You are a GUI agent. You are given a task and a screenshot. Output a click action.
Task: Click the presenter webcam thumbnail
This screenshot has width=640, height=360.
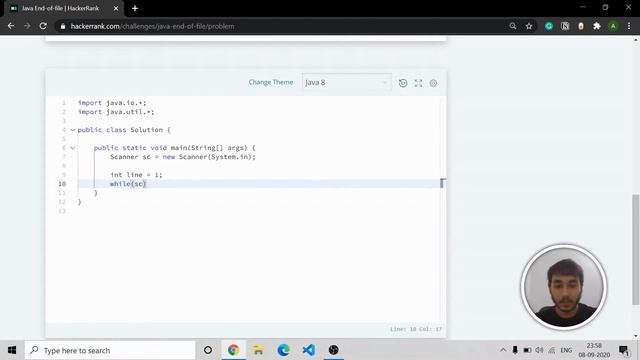(x=564, y=287)
